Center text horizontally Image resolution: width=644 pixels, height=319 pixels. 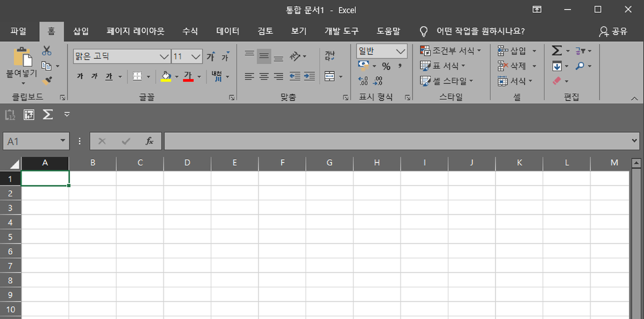pos(264,76)
